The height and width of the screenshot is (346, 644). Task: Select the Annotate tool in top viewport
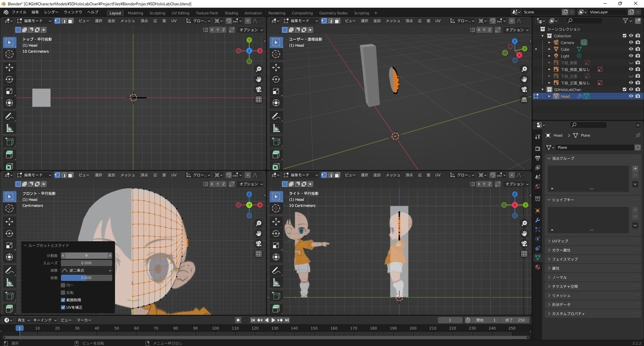10,117
